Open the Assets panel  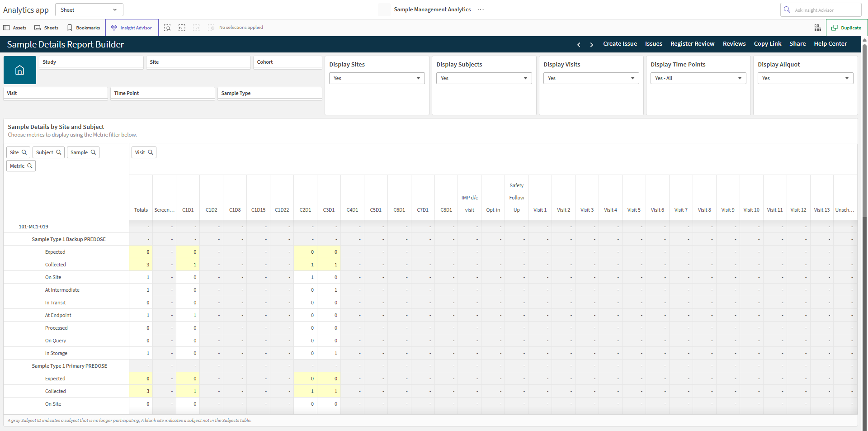[x=15, y=28]
